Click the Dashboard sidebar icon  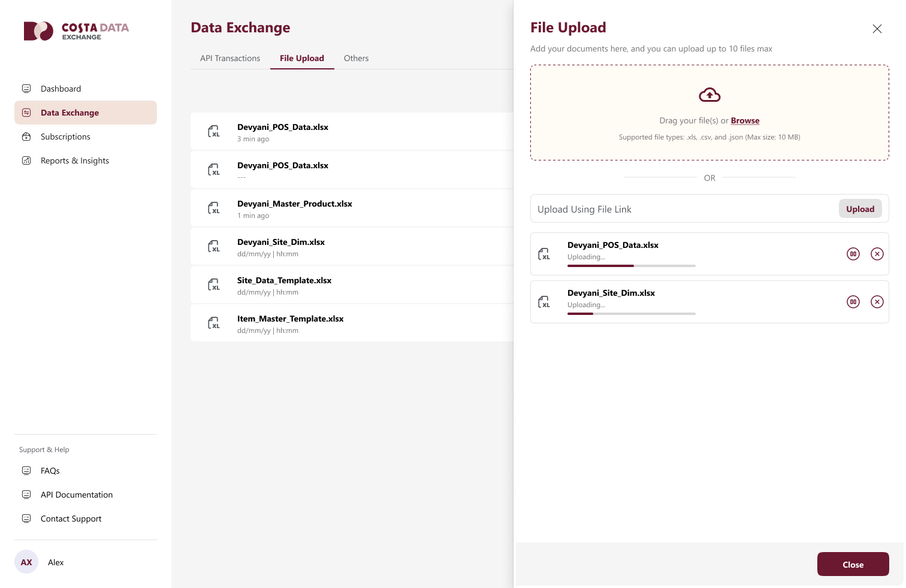click(26, 89)
